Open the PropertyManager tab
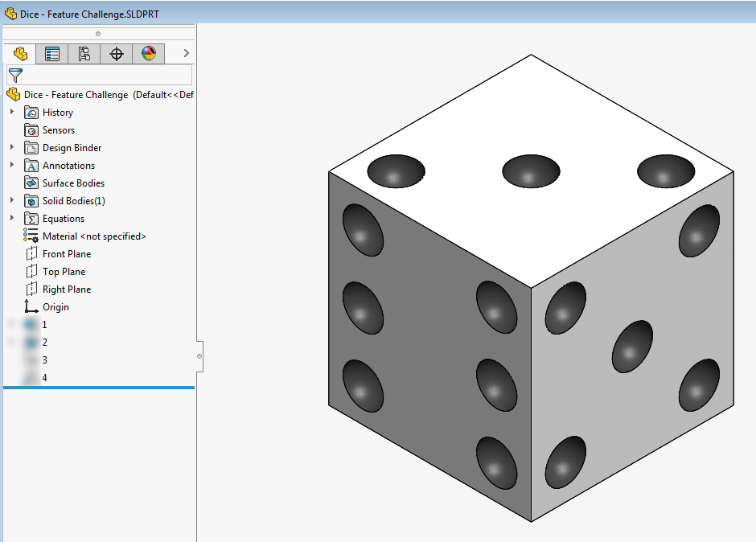Viewport: 756px width, 542px height. point(51,53)
